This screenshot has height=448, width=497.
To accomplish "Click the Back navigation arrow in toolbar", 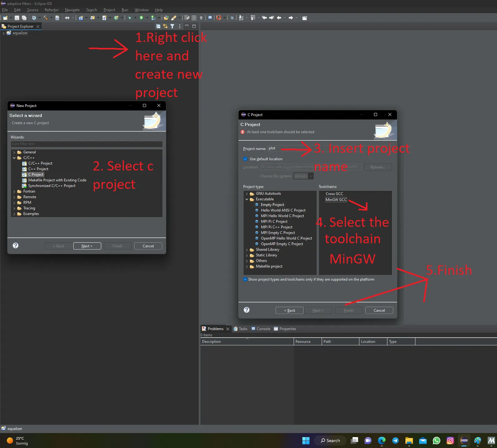I will coord(279,18).
